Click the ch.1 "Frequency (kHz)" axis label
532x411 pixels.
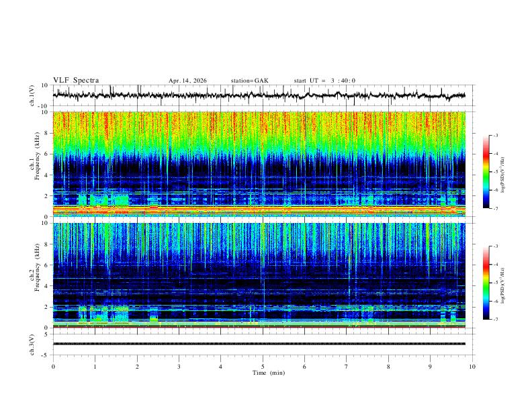pyautogui.click(x=37, y=156)
